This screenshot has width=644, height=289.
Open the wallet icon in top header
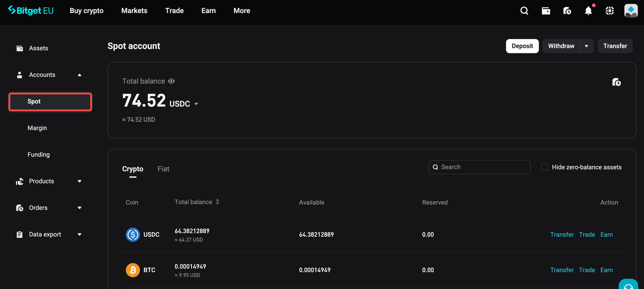pyautogui.click(x=546, y=11)
